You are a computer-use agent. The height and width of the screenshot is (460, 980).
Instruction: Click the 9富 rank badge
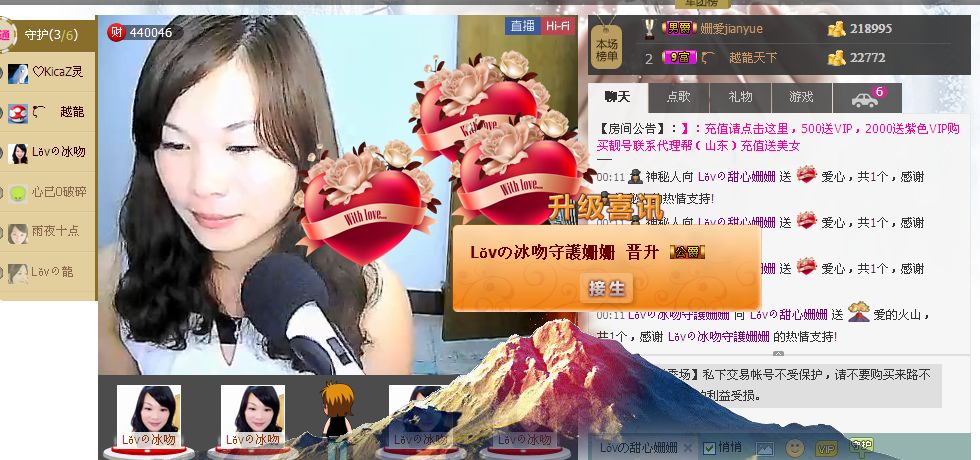point(679,58)
